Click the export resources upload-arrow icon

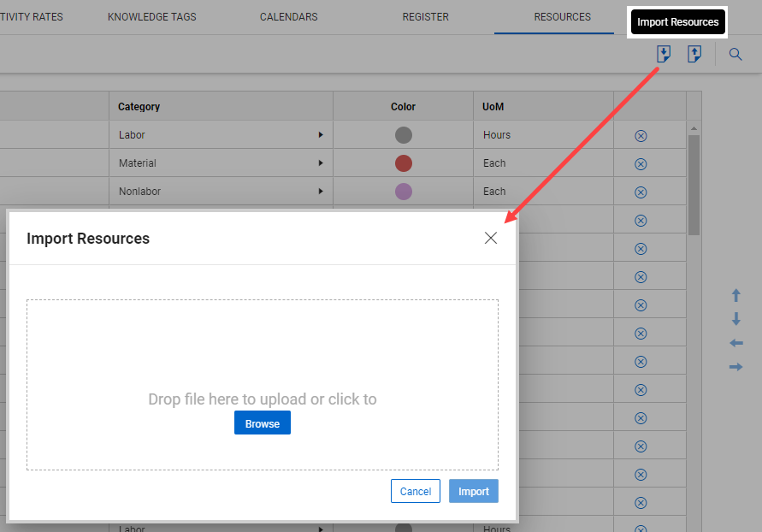click(694, 54)
